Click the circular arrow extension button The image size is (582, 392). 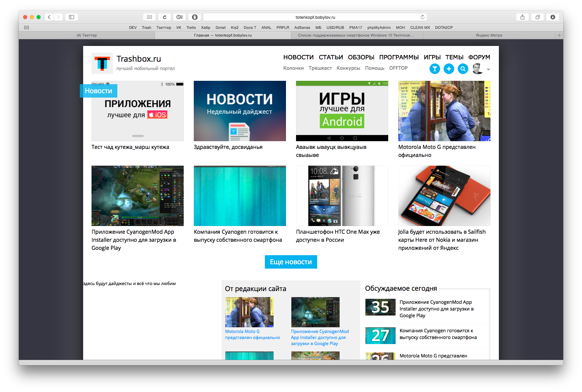[x=165, y=17]
